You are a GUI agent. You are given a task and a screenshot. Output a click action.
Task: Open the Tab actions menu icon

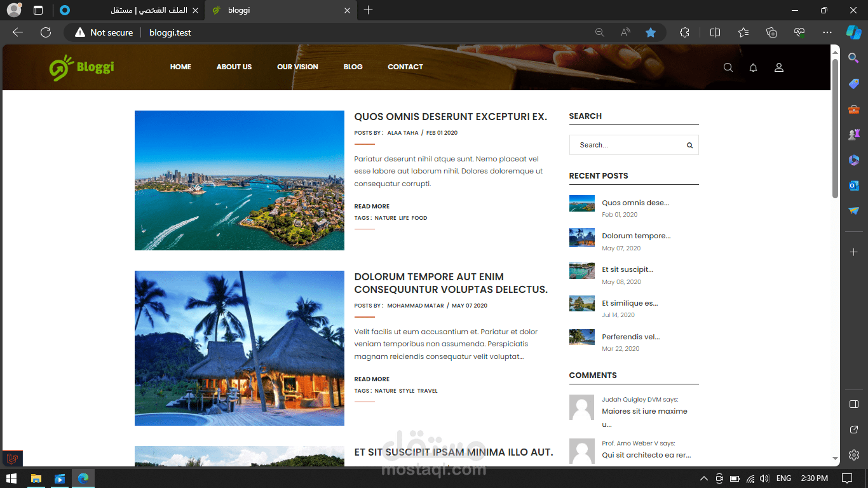pyautogui.click(x=38, y=10)
